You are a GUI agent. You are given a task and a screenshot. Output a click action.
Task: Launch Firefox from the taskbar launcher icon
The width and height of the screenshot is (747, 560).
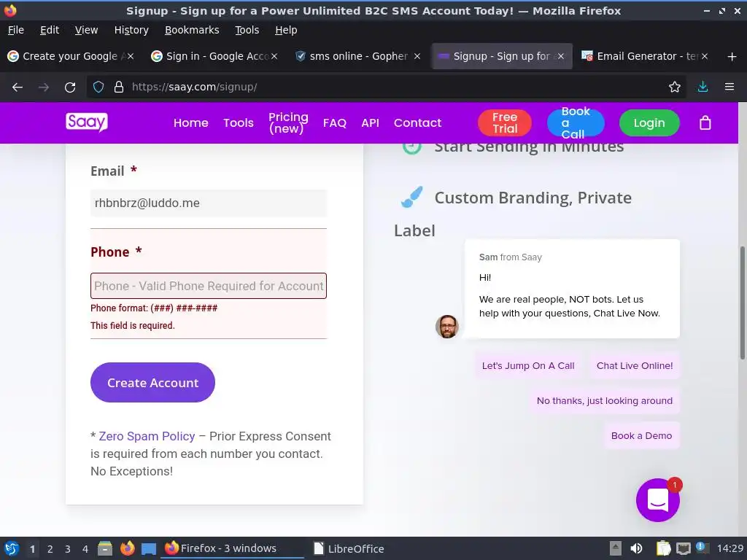pyautogui.click(x=127, y=548)
